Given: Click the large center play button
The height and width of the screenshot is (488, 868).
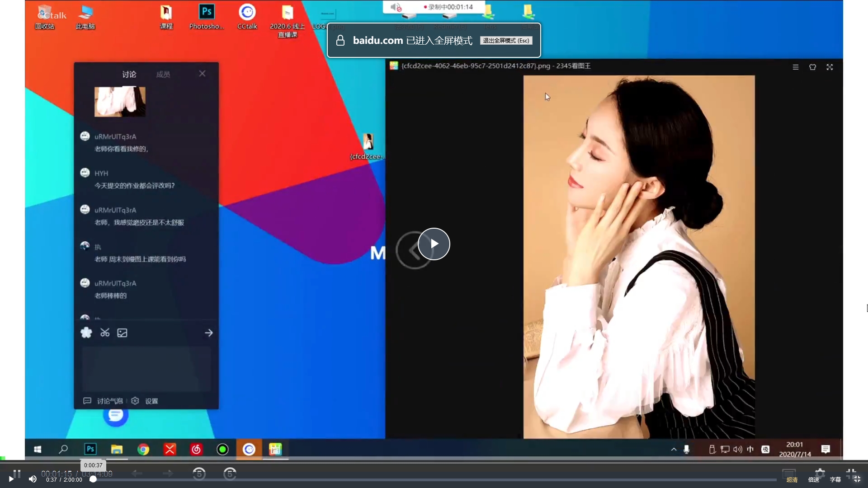Looking at the screenshot, I should (434, 244).
